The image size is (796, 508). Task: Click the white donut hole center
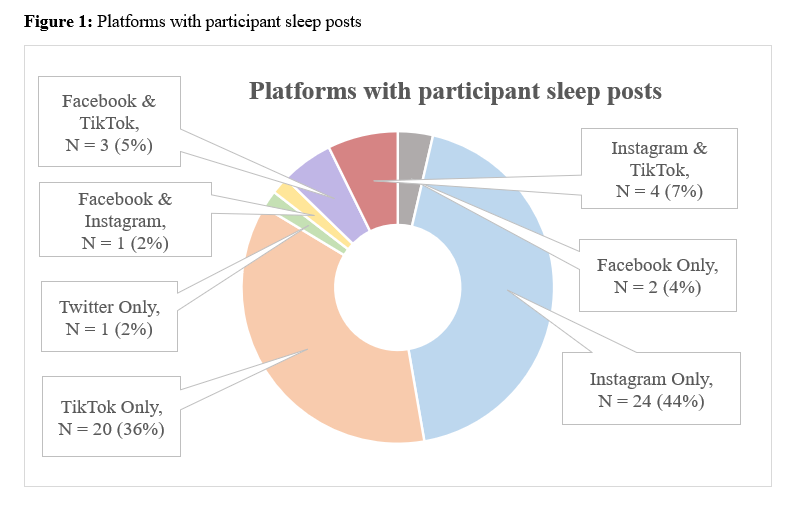(x=397, y=287)
